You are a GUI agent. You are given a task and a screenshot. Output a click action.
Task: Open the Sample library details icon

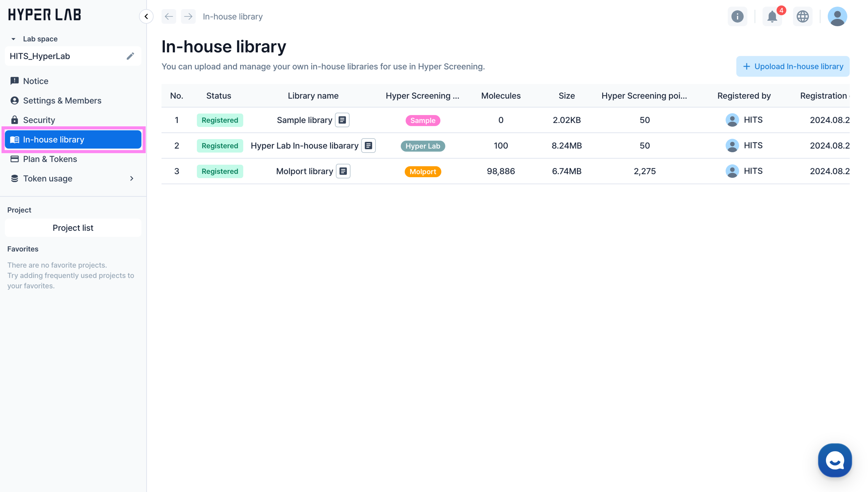(342, 120)
